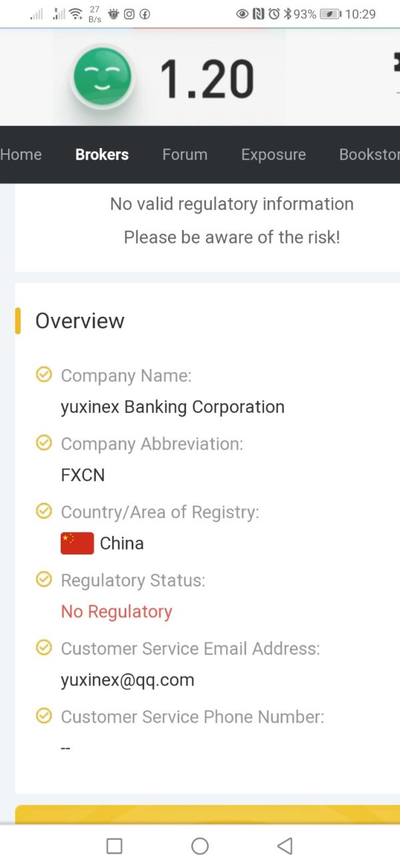Tap the Android back navigation triangle
This screenshot has height=868, width=400.
click(285, 846)
